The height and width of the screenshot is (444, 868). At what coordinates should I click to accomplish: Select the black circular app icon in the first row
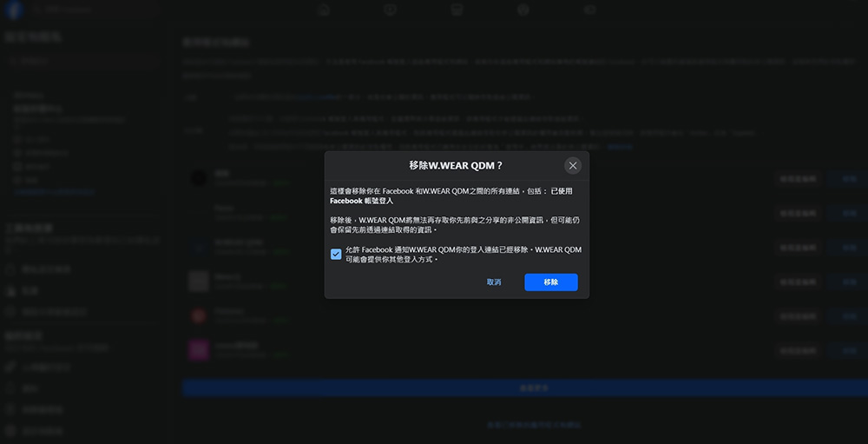click(x=199, y=178)
